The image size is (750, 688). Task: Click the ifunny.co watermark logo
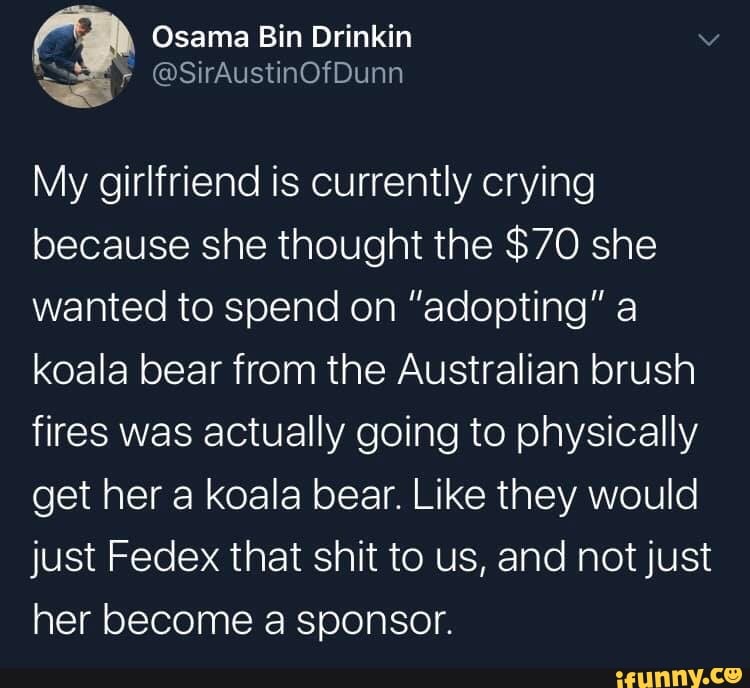click(x=680, y=676)
